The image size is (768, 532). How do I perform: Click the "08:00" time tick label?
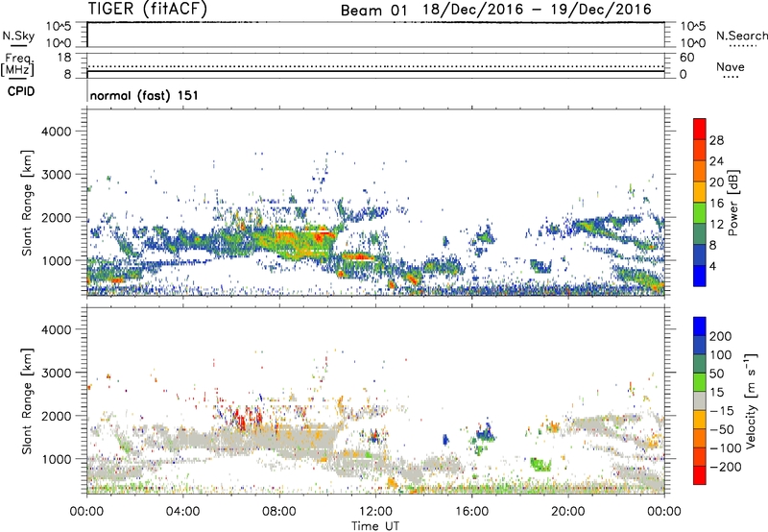coord(279,512)
